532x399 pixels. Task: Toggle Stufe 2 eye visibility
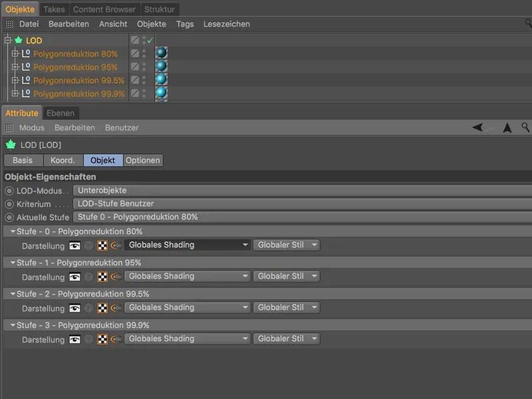coord(74,308)
